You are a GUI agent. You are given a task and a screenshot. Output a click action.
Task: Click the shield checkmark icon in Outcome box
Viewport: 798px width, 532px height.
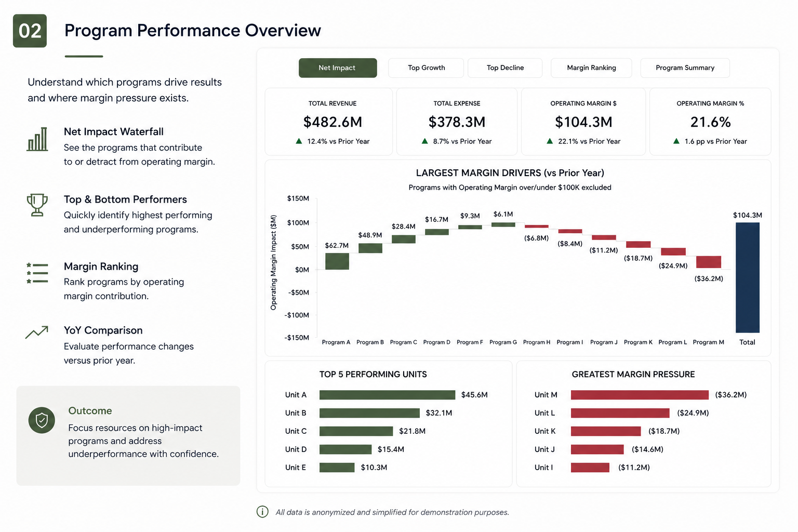pyautogui.click(x=42, y=420)
